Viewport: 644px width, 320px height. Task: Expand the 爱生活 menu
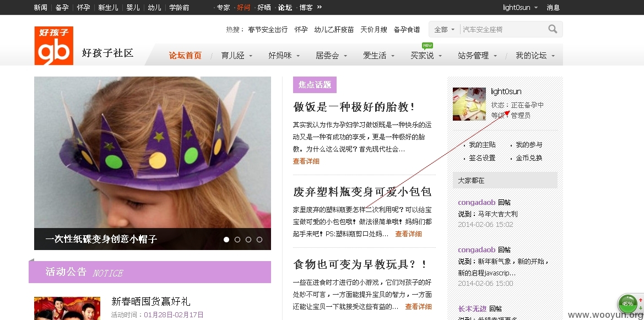(x=378, y=56)
